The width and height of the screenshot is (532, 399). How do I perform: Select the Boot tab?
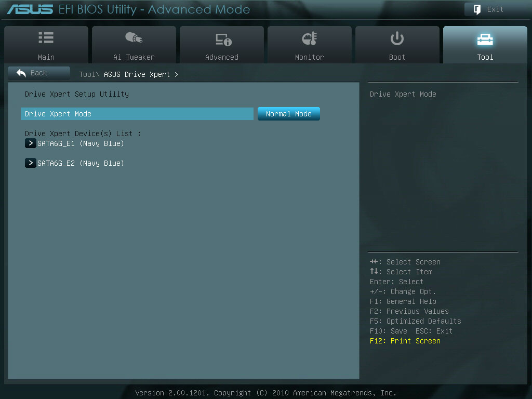(397, 45)
